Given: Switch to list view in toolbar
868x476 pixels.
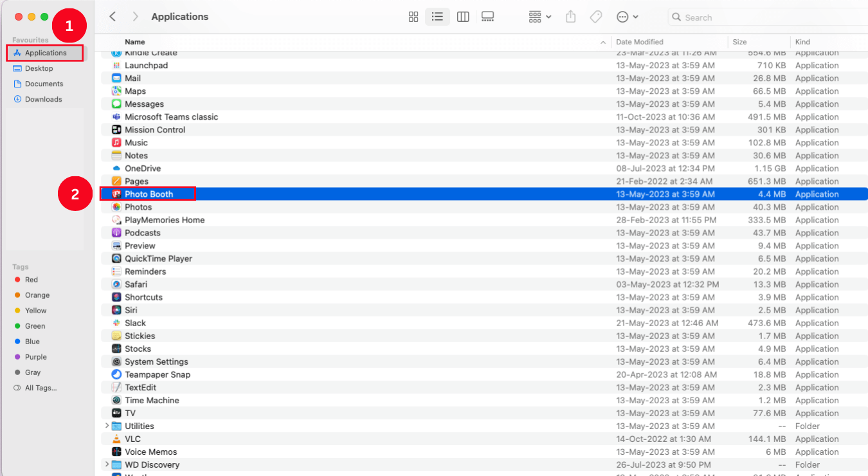Looking at the screenshot, I should [437, 17].
